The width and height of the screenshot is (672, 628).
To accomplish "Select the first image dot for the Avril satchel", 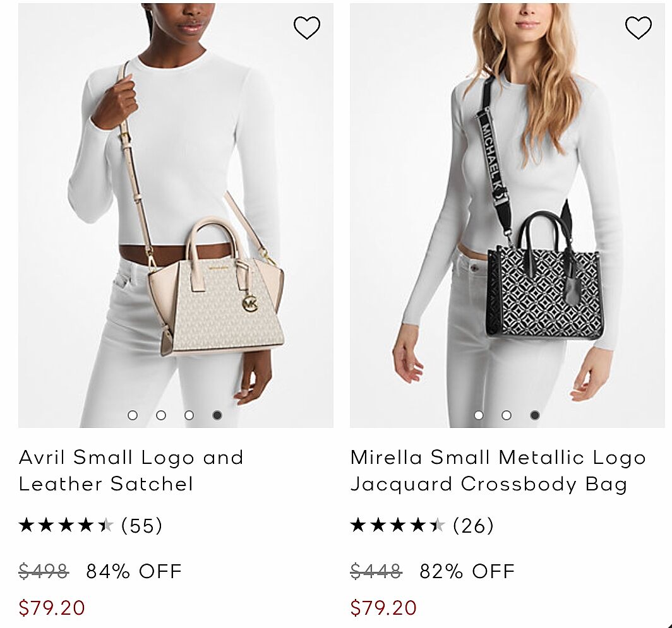I will [133, 415].
